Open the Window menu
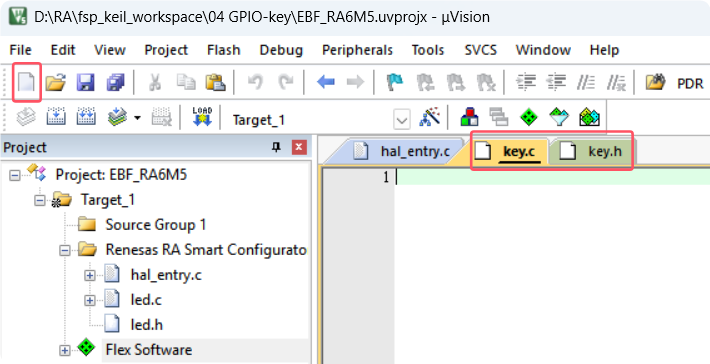Viewport: 710px width, 364px height. pos(543,50)
